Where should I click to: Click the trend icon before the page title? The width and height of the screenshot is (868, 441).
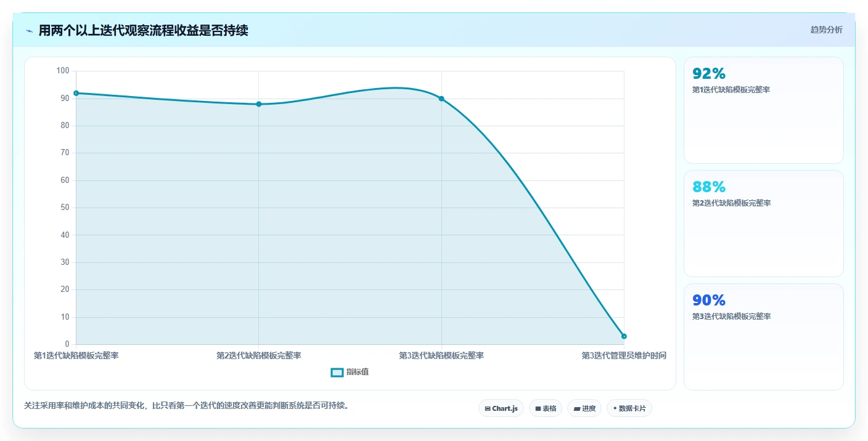29,31
